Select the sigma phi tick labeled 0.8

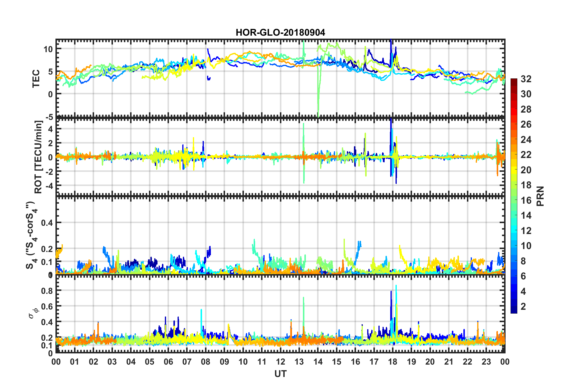tap(47, 291)
